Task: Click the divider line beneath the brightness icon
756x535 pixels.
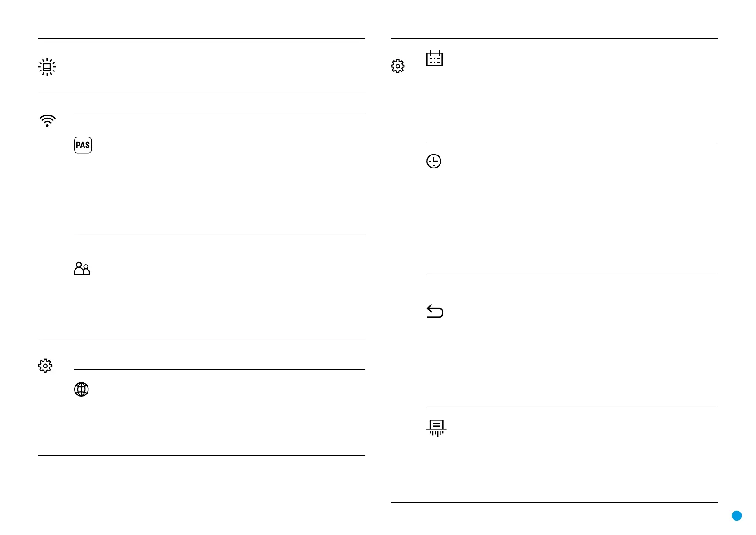Action: tap(202, 93)
